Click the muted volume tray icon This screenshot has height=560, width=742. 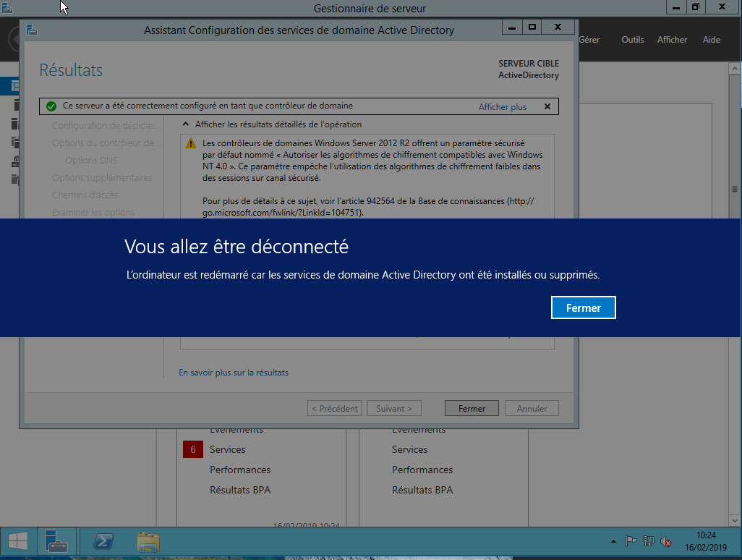(x=666, y=541)
